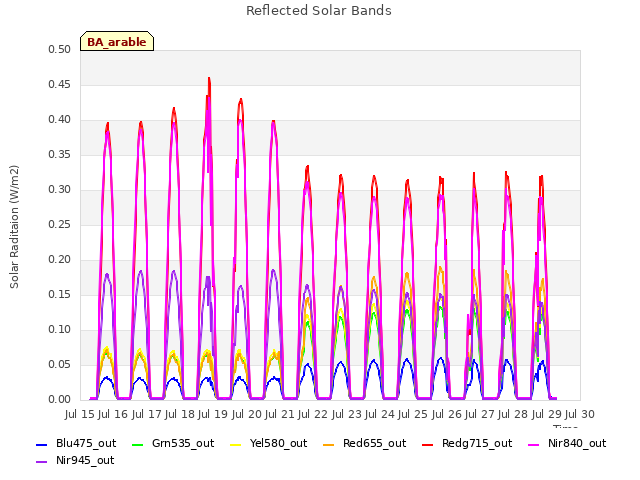Click the Jul 27 x-axis date label
This screenshot has height=480, width=640.
click(x=480, y=414)
